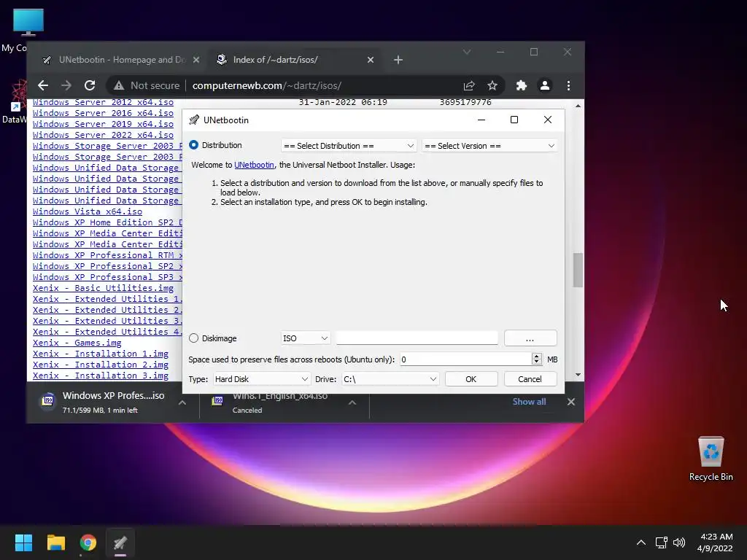Click Windows XP ISO file icon in downloads
Viewport: 747px width, 560px height.
[x=47, y=401]
